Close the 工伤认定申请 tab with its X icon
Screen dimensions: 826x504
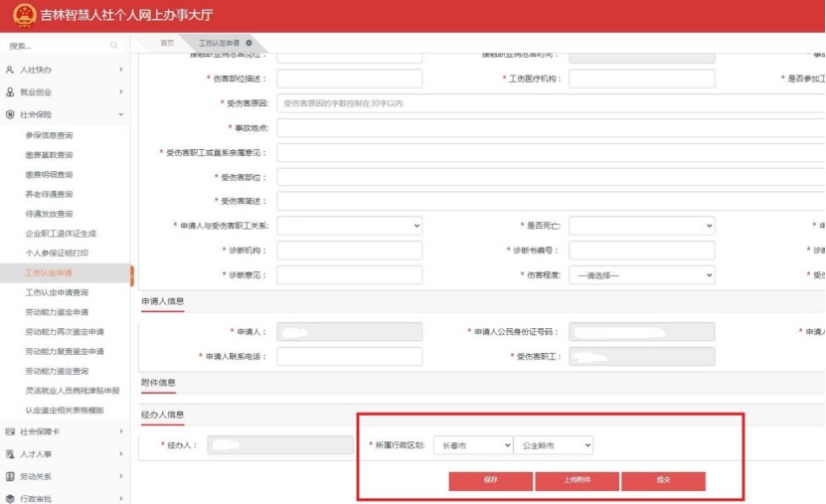point(248,43)
